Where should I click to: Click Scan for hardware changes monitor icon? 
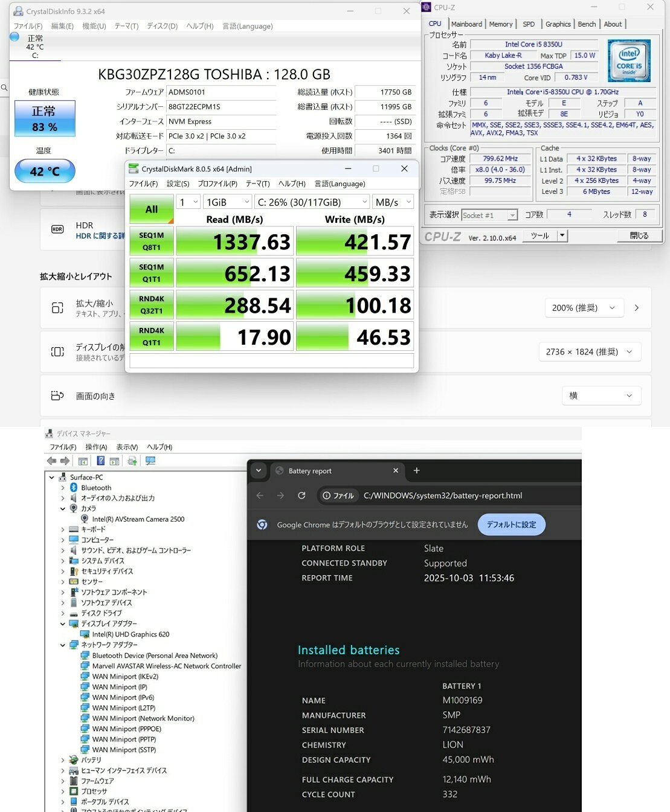150,461
